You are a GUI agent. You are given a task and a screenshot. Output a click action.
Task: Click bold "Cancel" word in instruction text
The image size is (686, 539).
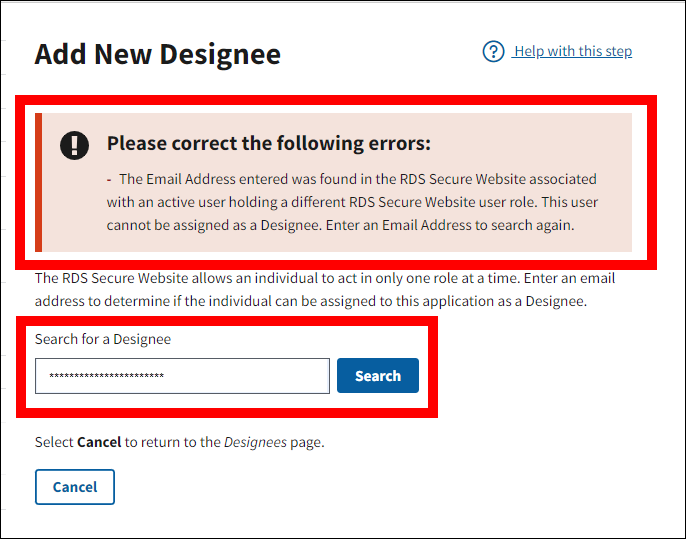99,441
